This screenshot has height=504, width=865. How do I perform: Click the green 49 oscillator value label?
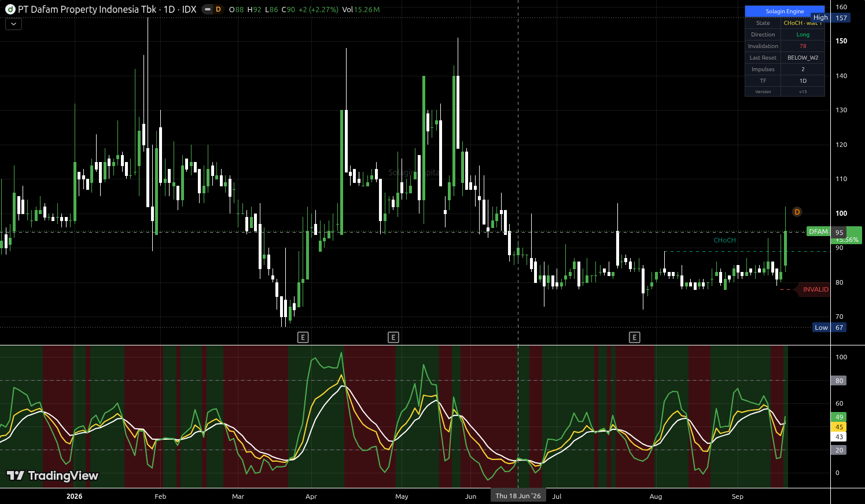[839, 417]
